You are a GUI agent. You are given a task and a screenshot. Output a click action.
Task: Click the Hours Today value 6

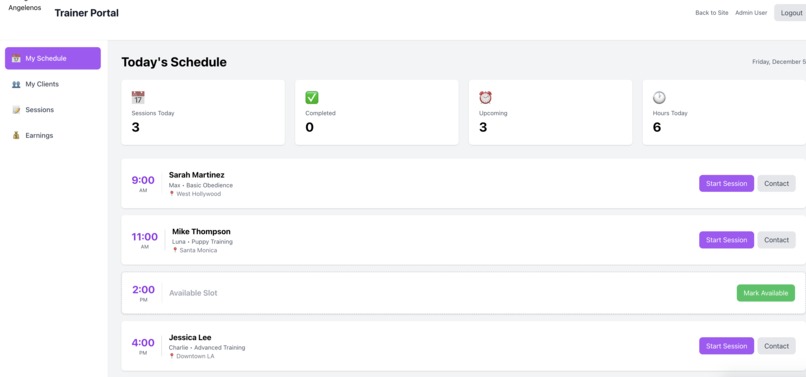pyautogui.click(x=657, y=127)
